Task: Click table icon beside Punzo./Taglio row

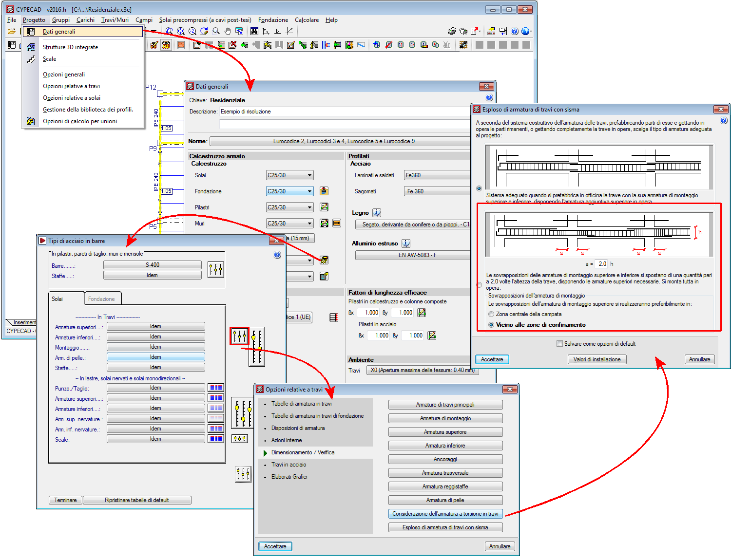Action: (216, 388)
